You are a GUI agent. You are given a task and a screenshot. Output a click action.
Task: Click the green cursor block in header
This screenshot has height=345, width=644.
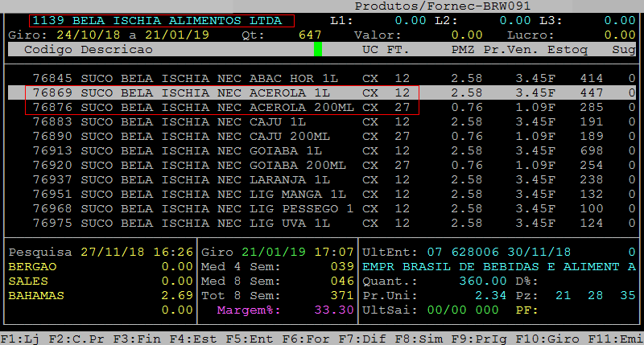click(318, 49)
